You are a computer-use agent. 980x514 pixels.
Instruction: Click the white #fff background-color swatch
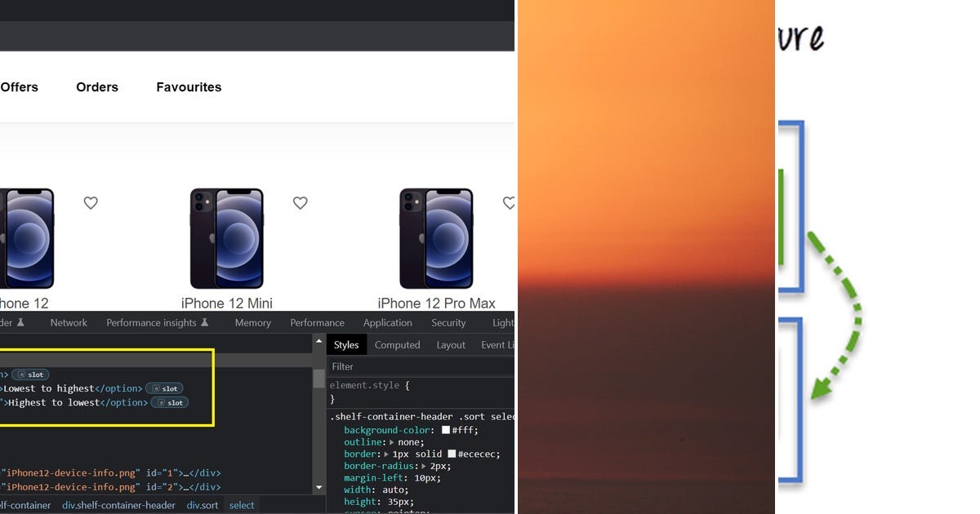pos(446,430)
